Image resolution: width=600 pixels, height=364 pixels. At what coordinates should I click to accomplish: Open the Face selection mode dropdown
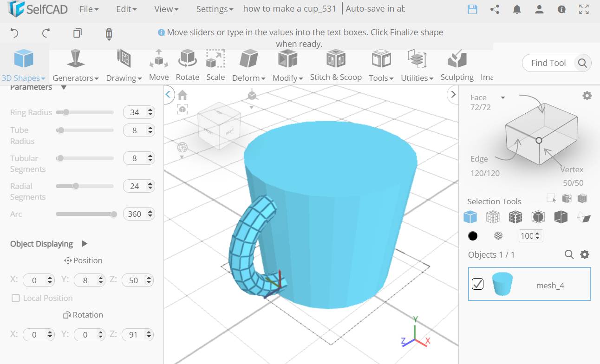(502, 97)
